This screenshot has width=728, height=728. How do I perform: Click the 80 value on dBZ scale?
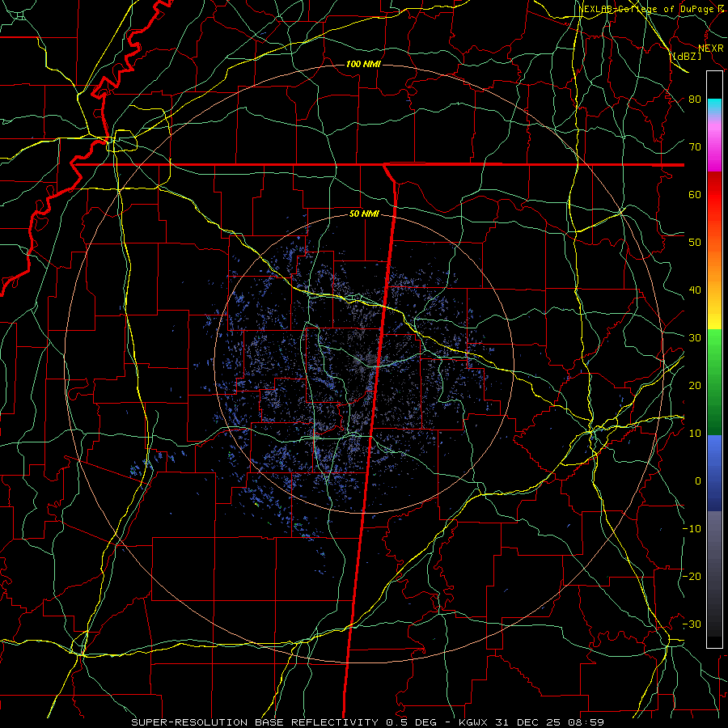click(695, 99)
